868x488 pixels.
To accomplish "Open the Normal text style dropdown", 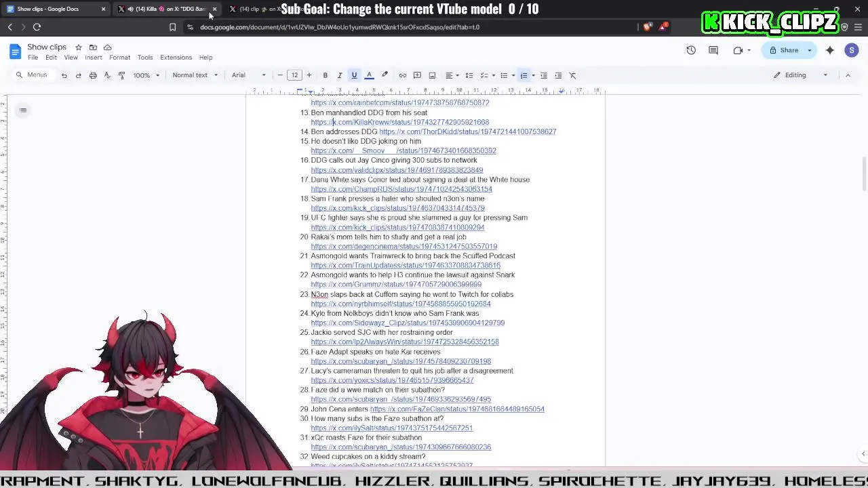I will tap(195, 75).
